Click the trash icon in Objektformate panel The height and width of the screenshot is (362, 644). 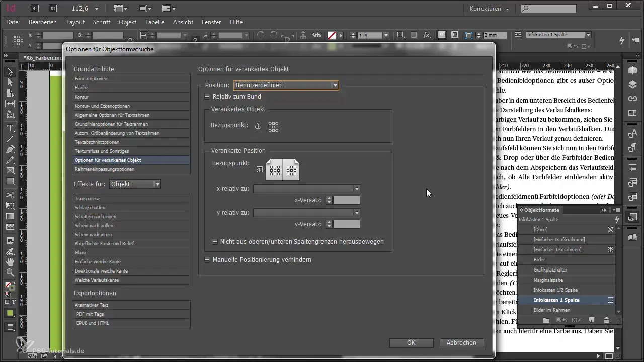click(606, 320)
